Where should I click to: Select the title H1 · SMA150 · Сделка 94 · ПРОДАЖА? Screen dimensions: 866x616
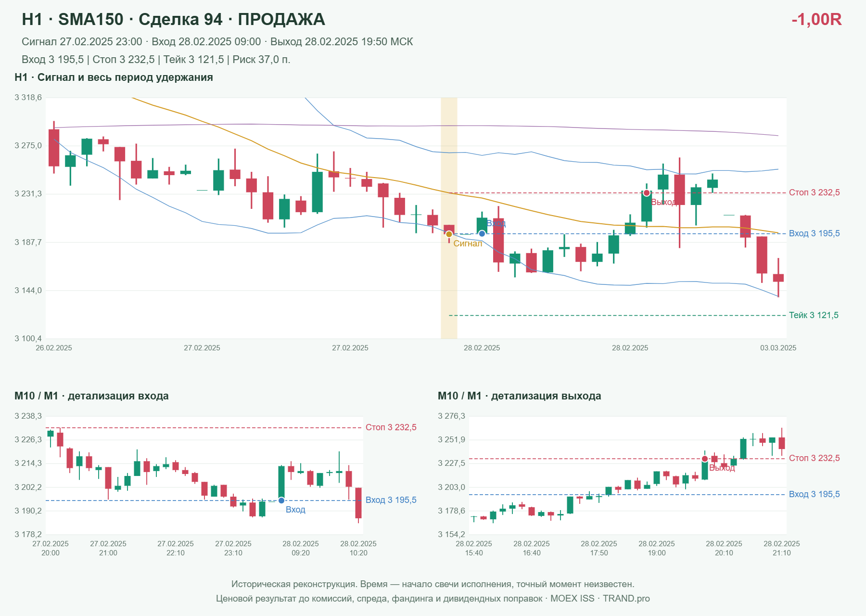click(x=173, y=20)
